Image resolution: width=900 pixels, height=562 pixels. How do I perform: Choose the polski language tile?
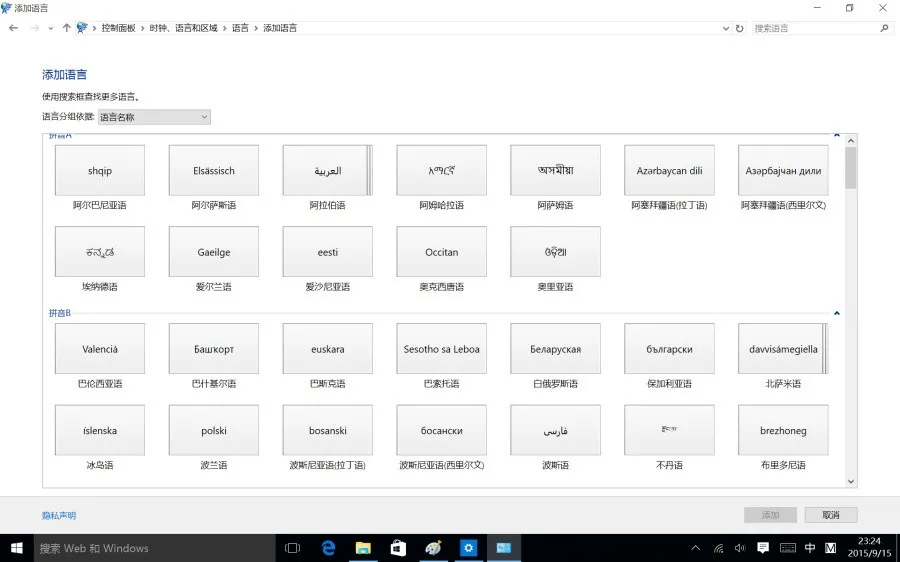[x=214, y=430]
